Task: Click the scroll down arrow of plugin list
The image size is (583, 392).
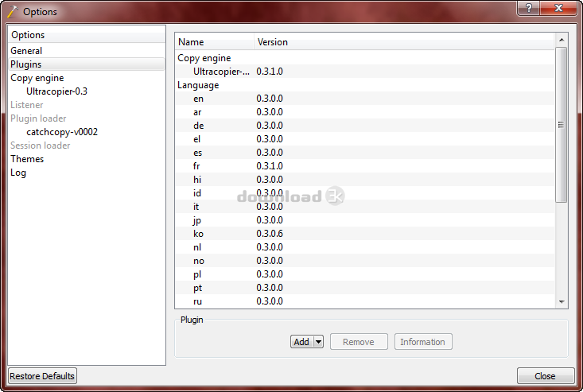Action: coord(562,302)
